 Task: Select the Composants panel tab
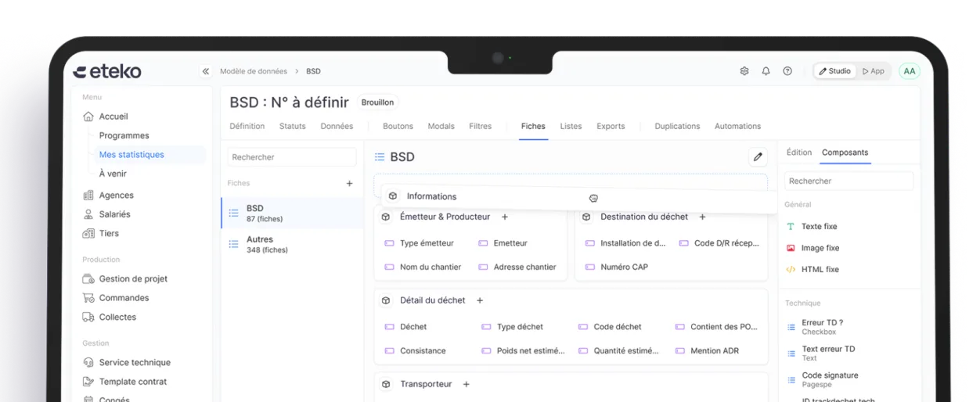point(845,153)
